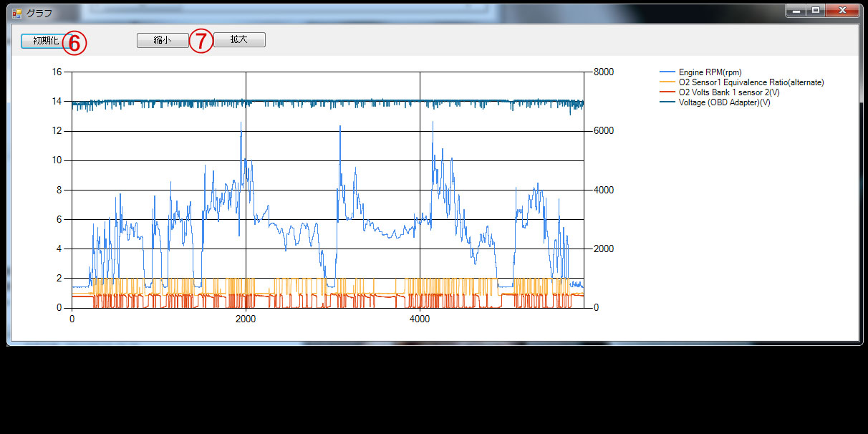Close the グラフ window
Viewport: 868px width, 434px height.
[842, 11]
